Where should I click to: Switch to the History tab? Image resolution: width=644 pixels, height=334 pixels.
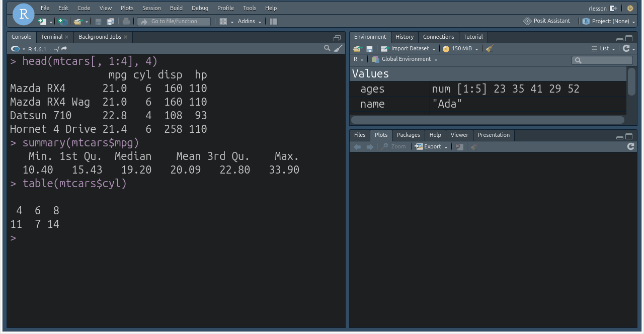pyautogui.click(x=405, y=37)
